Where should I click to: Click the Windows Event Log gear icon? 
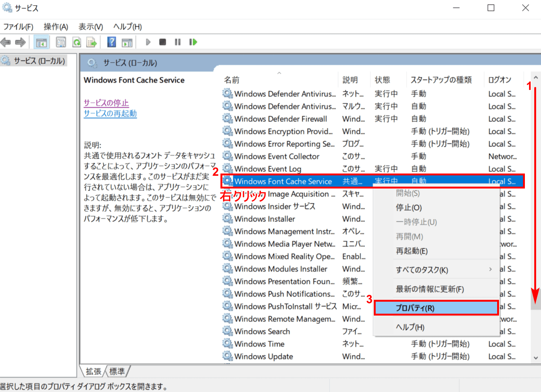[228, 169]
